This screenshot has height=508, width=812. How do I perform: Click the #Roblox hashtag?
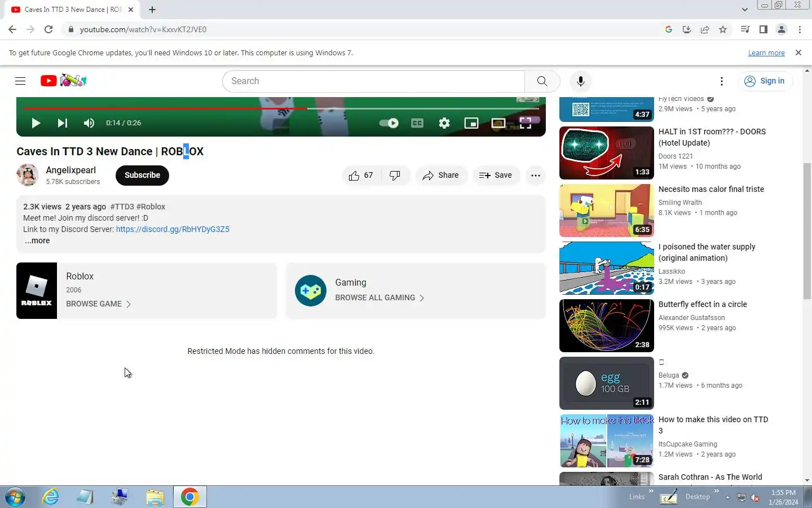click(151, 207)
